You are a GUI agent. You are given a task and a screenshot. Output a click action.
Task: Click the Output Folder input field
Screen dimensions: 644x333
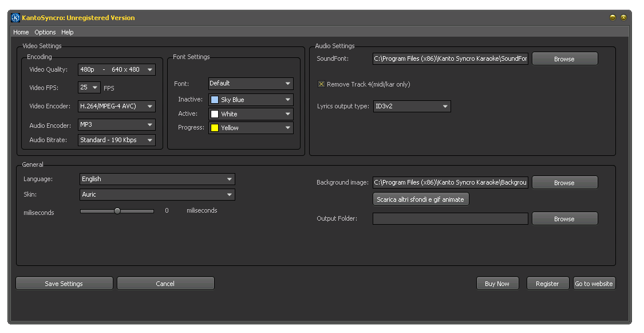click(x=451, y=219)
